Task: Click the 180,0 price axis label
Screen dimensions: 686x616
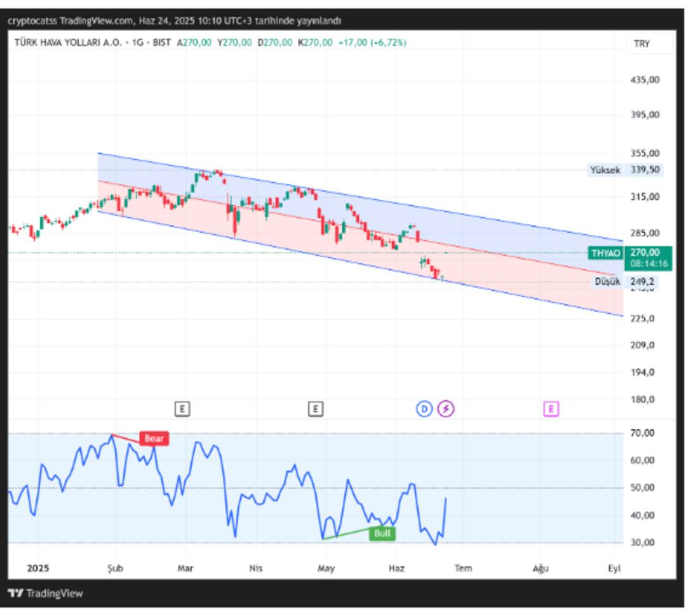Action: pyautogui.click(x=642, y=399)
